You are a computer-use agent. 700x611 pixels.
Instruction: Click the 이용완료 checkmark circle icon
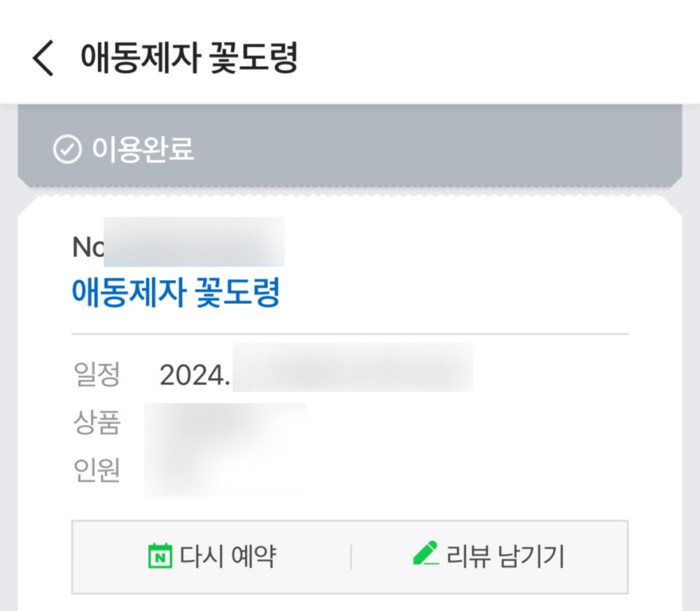(67, 150)
